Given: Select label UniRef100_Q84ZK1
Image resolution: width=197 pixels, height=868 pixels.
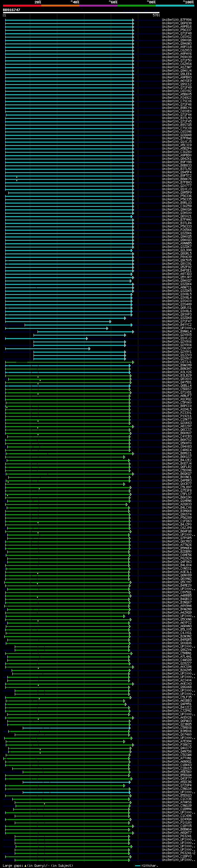Looking at the screenshot, I should pyautogui.click(x=177, y=159).
